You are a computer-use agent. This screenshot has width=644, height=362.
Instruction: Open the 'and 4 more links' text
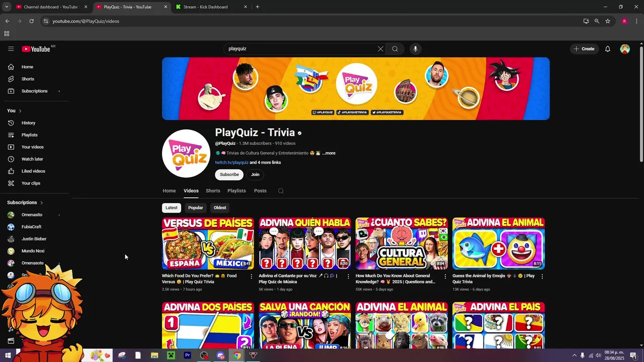[266, 163]
